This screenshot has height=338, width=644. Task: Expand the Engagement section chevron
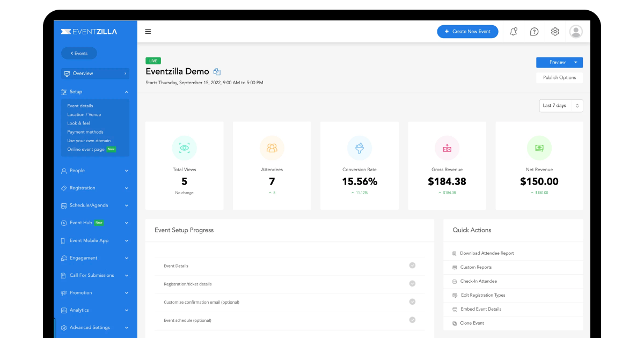pyautogui.click(x=127, y=258)
